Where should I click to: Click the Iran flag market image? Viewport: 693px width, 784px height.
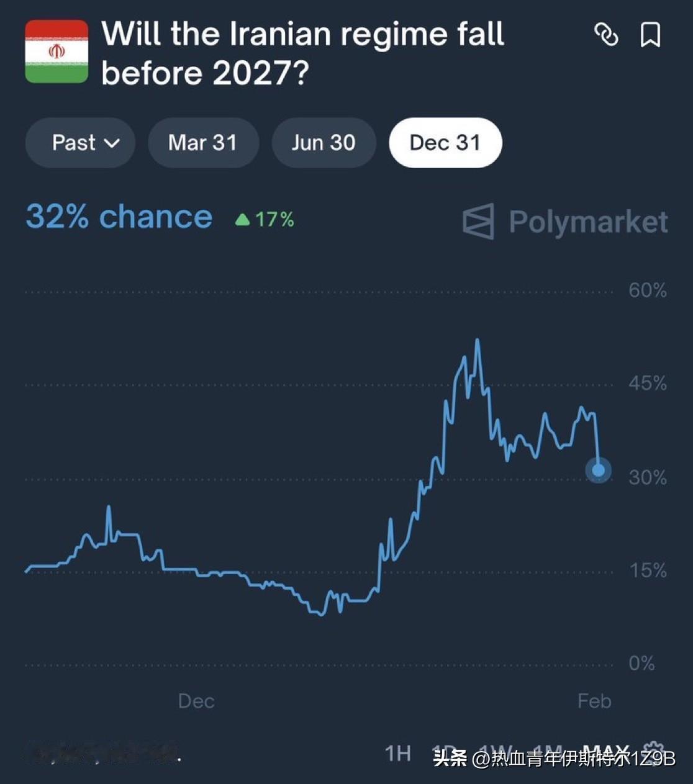pos(57,52)
